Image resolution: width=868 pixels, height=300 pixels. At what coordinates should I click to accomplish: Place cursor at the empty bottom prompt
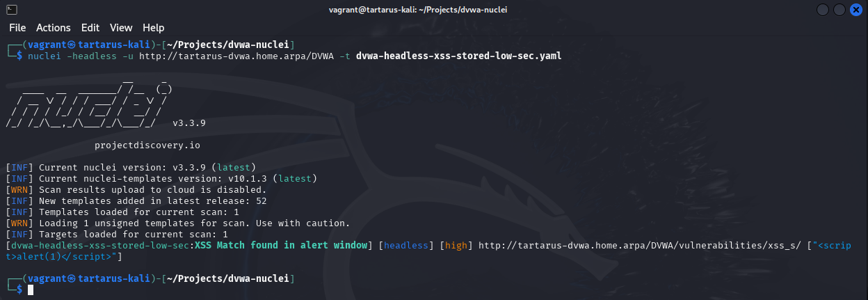31,290
